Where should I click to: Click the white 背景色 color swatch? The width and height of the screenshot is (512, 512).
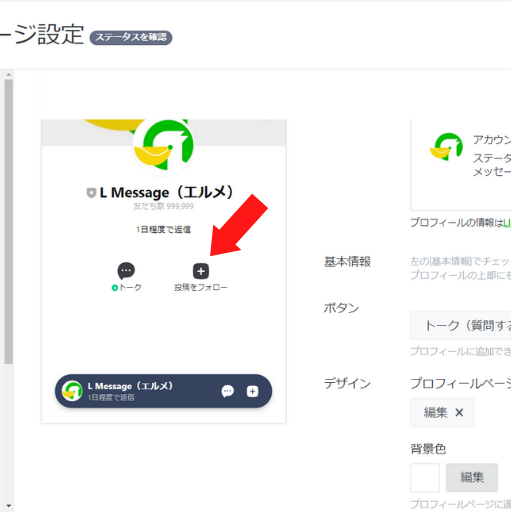coord(425,477)
